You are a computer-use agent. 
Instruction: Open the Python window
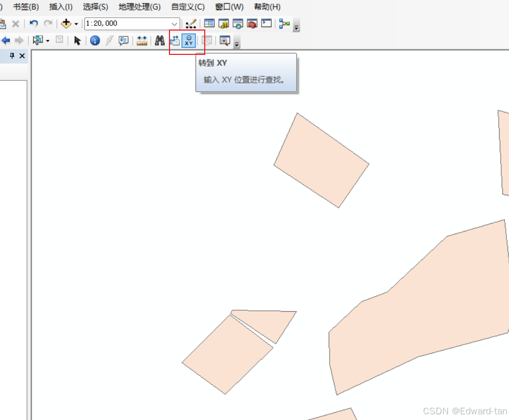[x=265, y=23]
